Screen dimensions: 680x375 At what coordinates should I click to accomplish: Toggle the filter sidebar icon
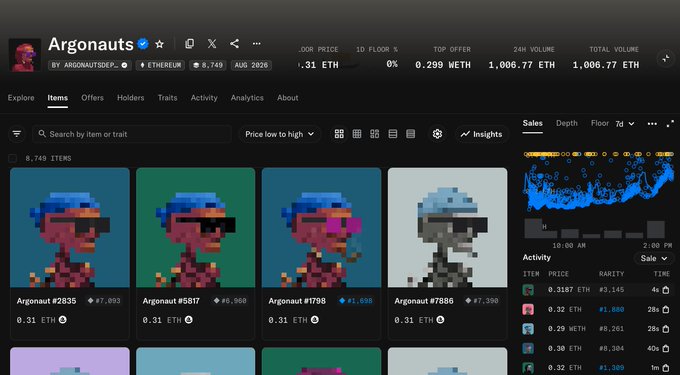coord(17,134)
